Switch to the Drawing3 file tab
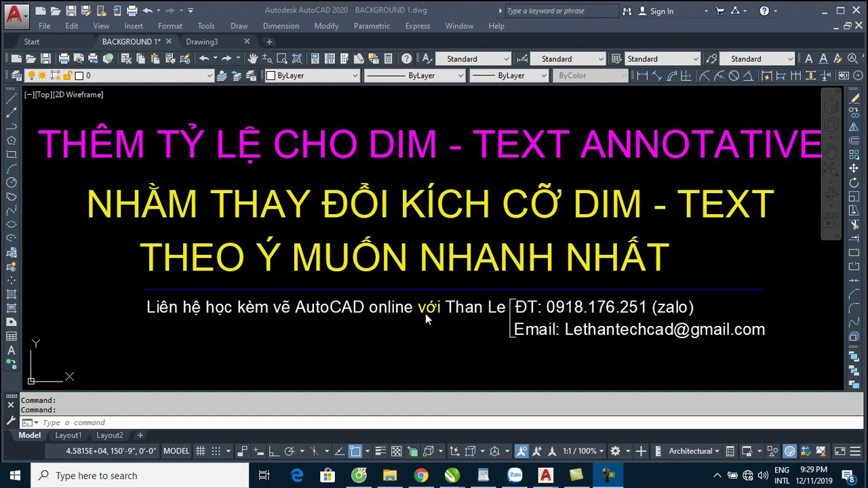Screen dimensions: 868x488 202,41
